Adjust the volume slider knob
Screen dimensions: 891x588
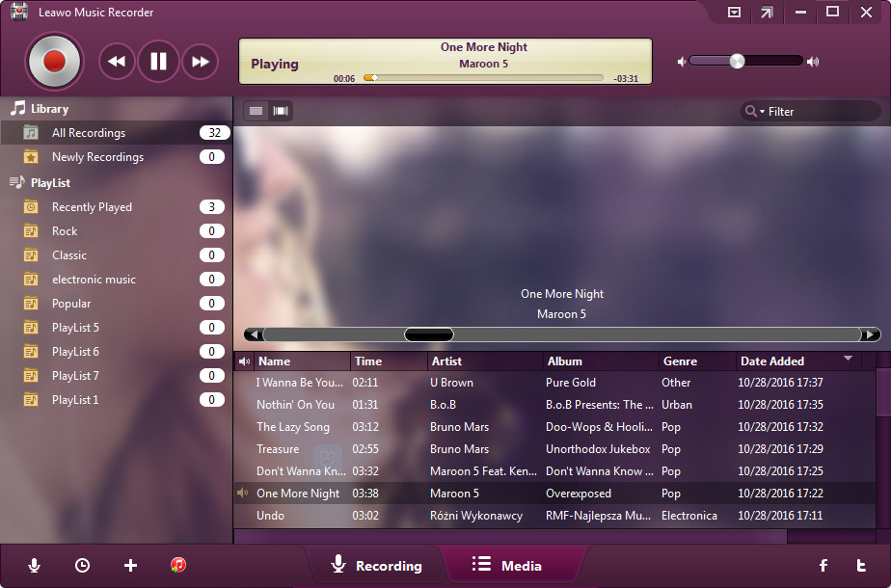(737, 61)
